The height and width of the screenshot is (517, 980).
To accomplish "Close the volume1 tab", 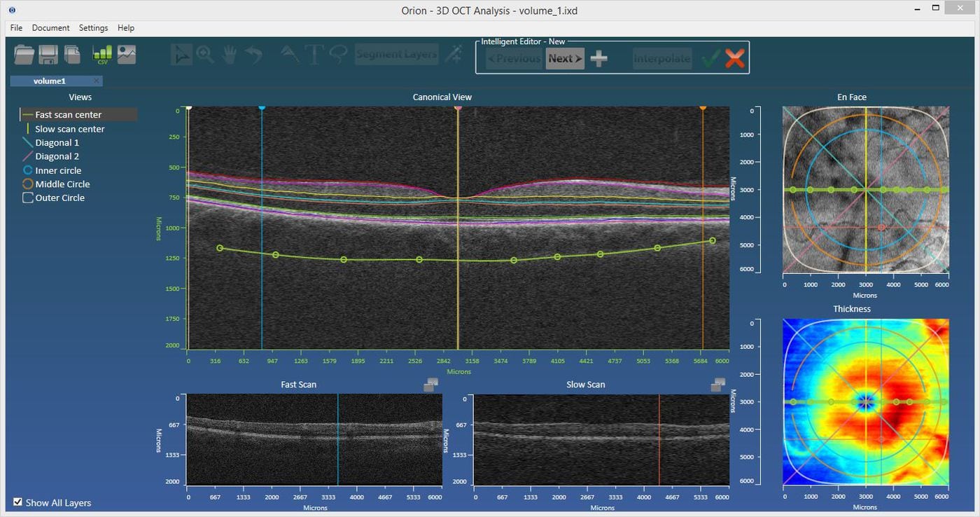I will coord(97,81).
